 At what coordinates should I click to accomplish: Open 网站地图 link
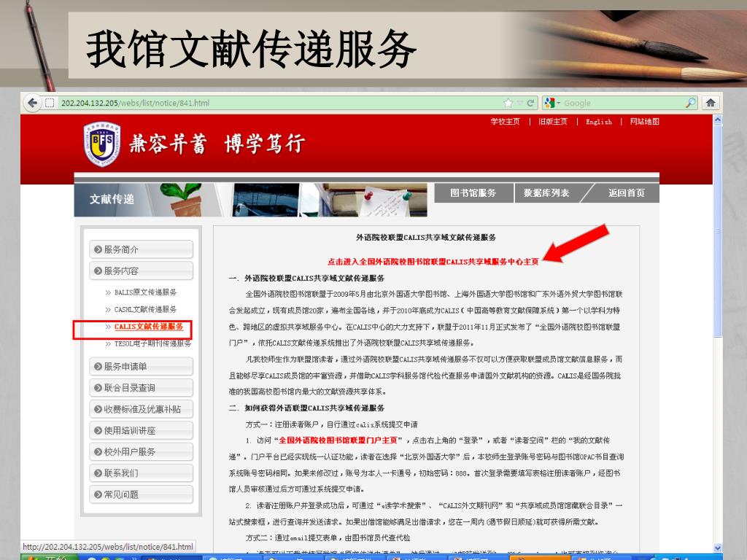[x=645, y=122]
